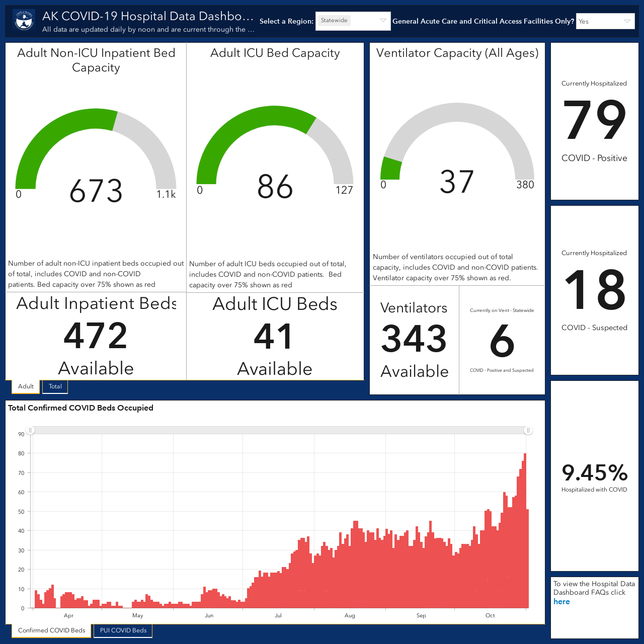Click the region dropdown chevron arrow
This screenshot has height=644, width=644.
pyautogui.click(x=383, y=21)
